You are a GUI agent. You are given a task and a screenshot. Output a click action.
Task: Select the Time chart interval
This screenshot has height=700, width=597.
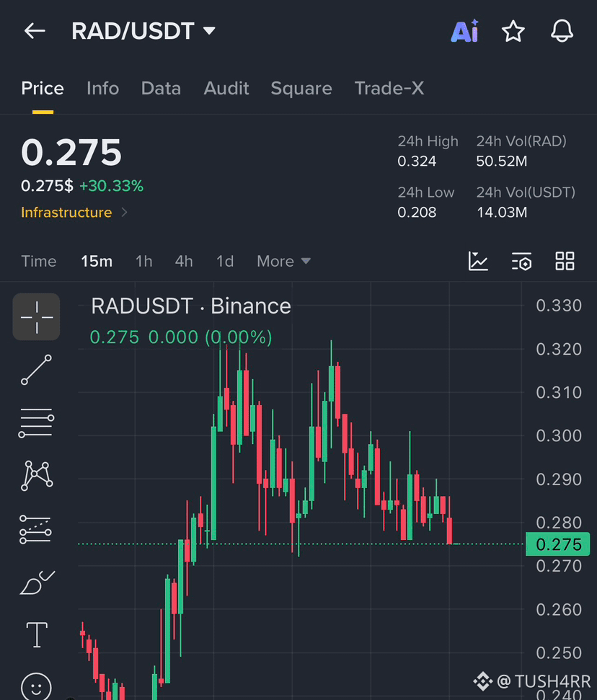point(39,261)
